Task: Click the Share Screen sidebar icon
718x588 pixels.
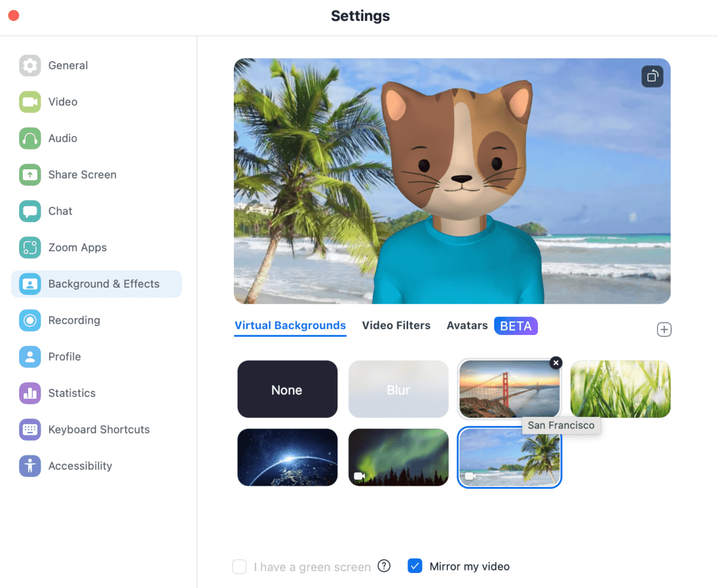Action: (x=30, y=175)
